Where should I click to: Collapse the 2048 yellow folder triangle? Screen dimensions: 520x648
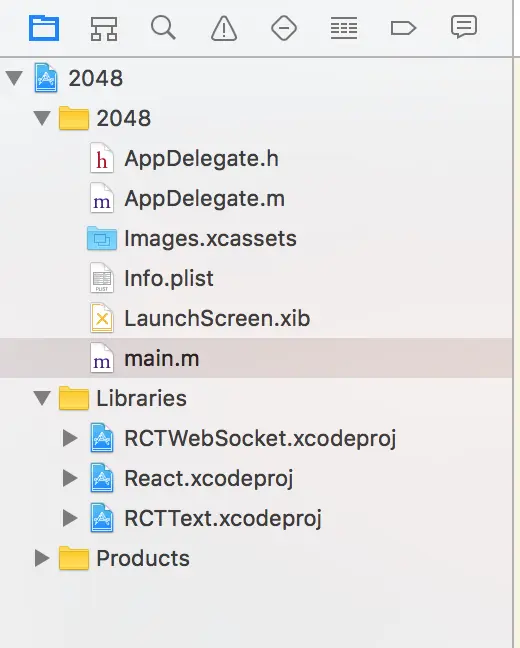[42, 118]
